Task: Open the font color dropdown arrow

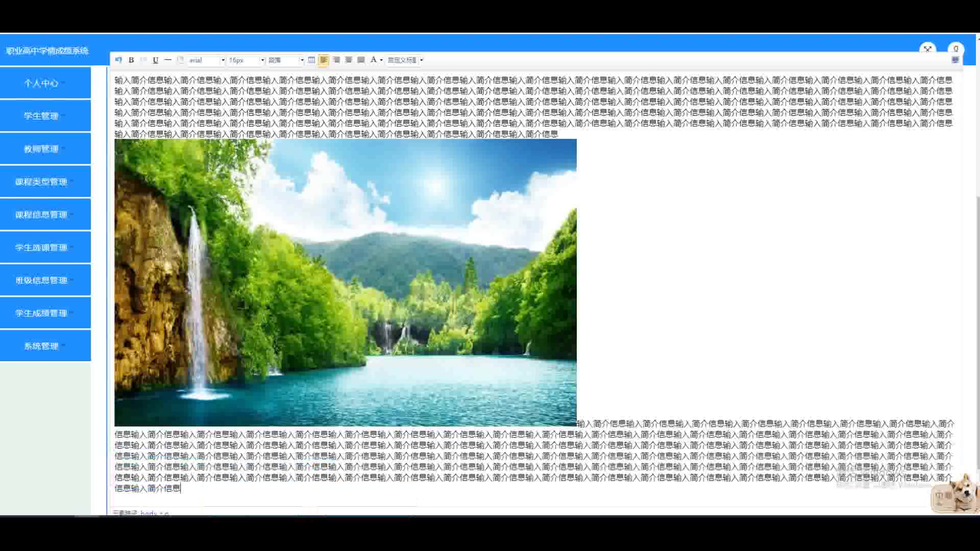Action: pyautogui.click(x=381, y=60)
